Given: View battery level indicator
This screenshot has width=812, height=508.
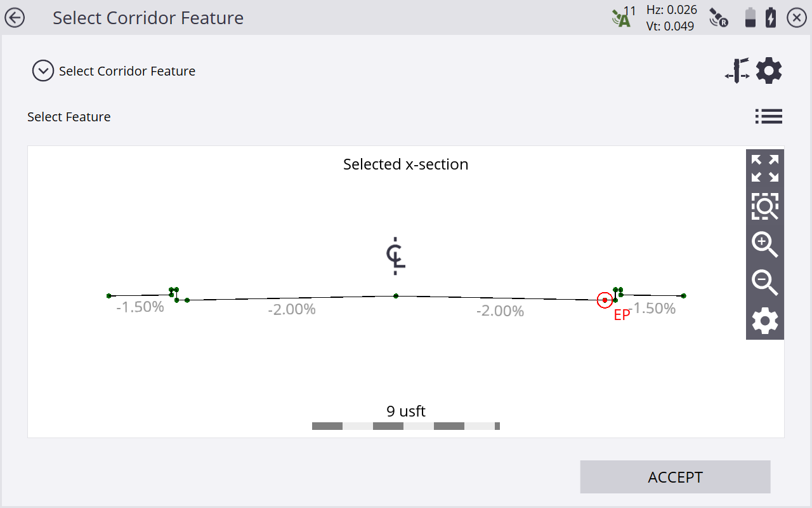Looking at the screenshot, I should (750, 18).
